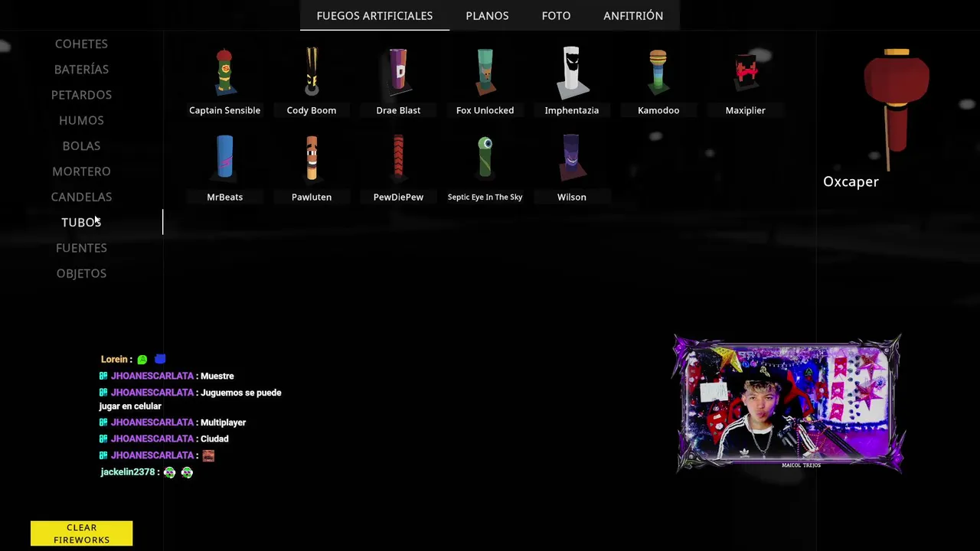This screenshot has width=980, height=551.
Task: Open the Fuentes category
Action: 81,248
